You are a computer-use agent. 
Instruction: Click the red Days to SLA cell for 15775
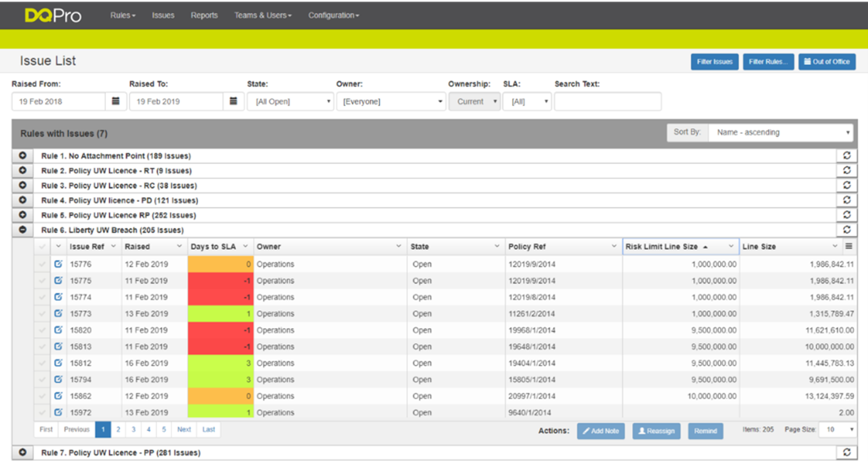click(x=220, y=281)
